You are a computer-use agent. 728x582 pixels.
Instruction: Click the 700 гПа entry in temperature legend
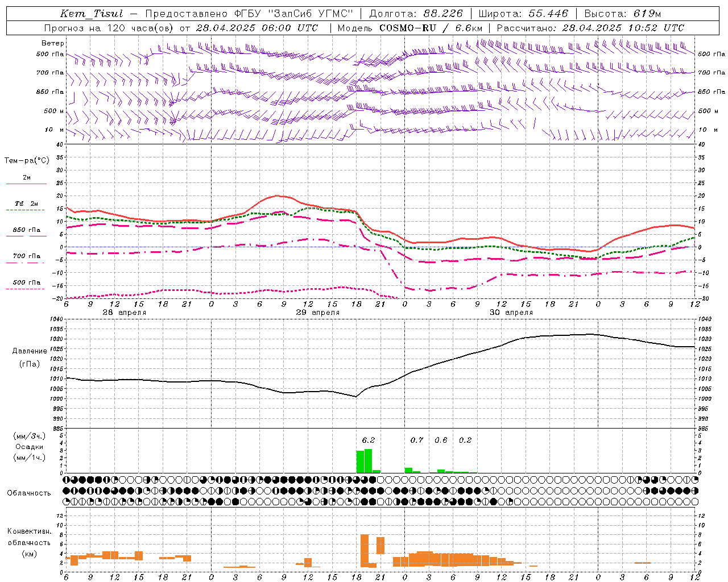coord(27,256)
